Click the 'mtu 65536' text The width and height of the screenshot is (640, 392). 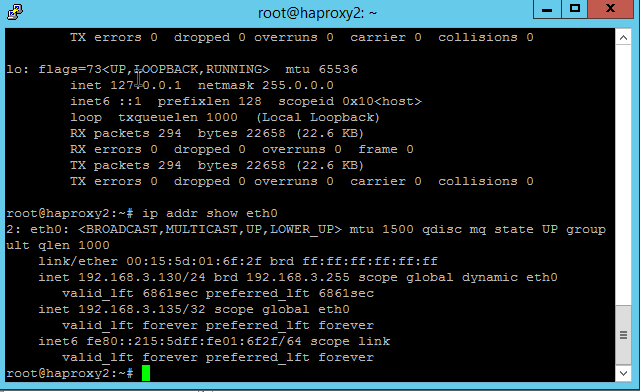click(322, 69)
